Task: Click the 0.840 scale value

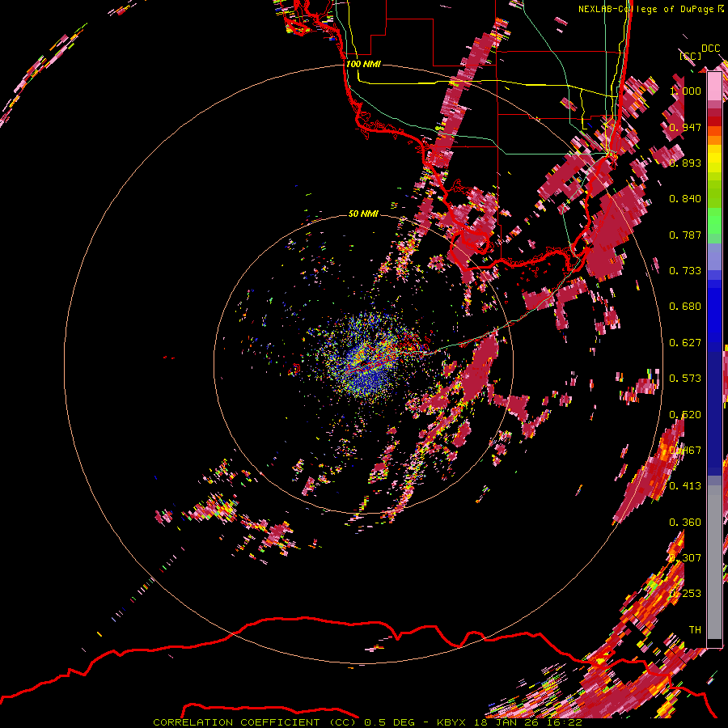Action: click(685, 199)
